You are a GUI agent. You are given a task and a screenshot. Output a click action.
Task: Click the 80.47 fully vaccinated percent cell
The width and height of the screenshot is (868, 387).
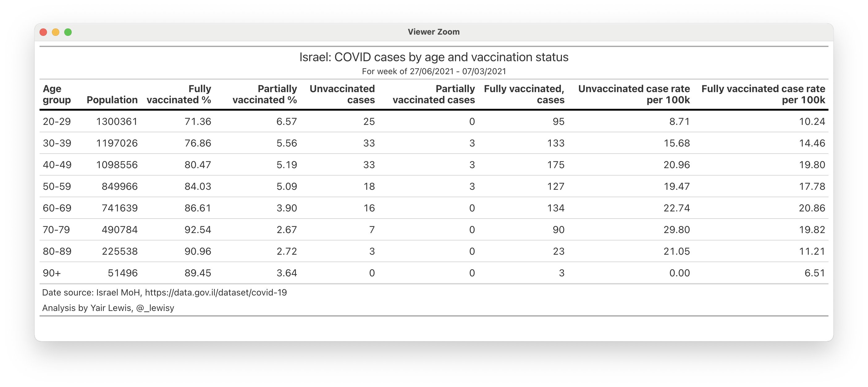tap(198, 164)
